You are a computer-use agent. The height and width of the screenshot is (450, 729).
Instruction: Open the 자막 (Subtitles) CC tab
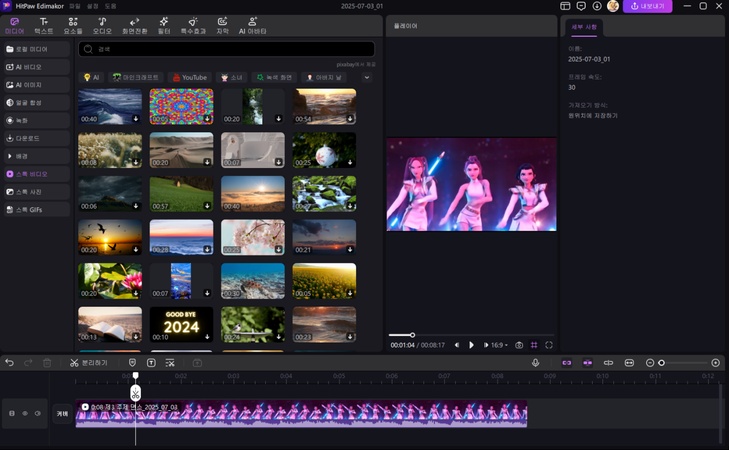223,26
